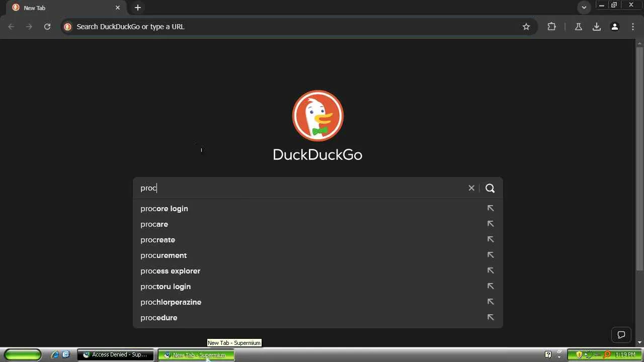Switch to 'Access Denied' taskbar window

coord(115,354)
